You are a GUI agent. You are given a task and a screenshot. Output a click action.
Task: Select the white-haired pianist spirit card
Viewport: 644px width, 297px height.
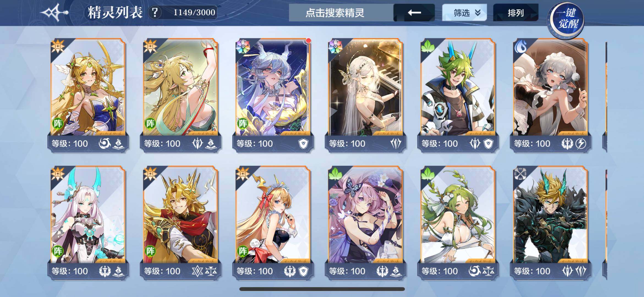click(x=365, y=95)
